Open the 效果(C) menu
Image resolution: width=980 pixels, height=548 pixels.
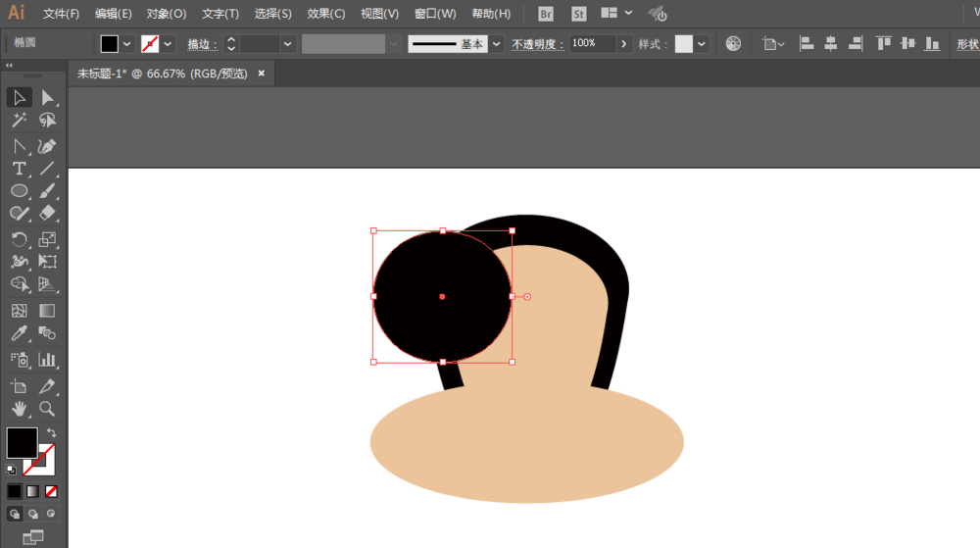[325, 14]
